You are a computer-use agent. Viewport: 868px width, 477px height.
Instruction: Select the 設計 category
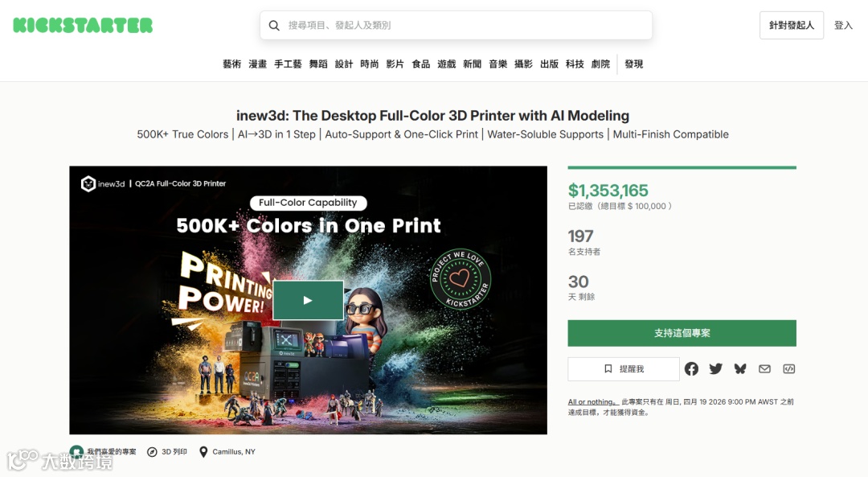[x=344, y=64]
